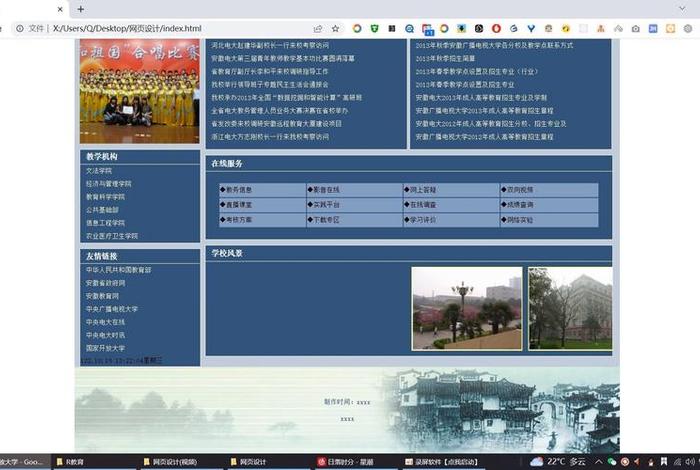Click the blue Y-shaped extension icon
This screenshot has width=700, height=470.
(531, 29)
